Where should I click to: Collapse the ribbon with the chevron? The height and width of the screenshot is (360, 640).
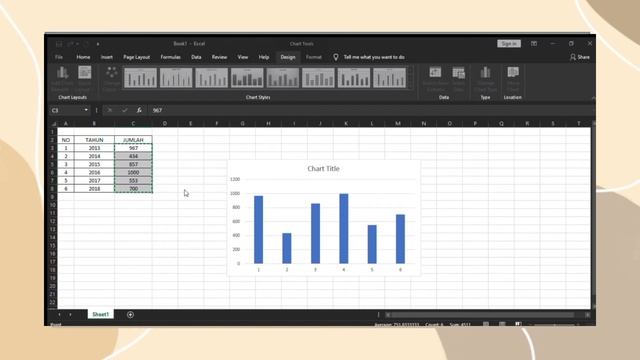pos(592,98)
